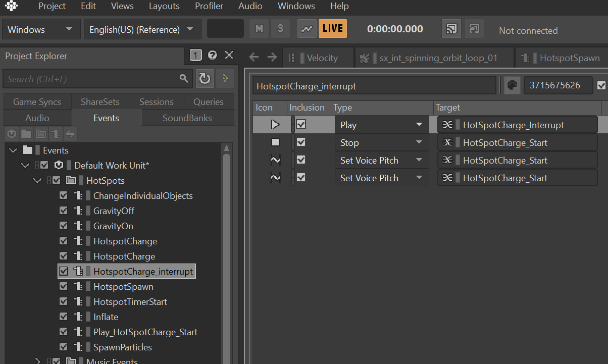Uncheck the SpawnParticles checkbox

click(x=64, y=347)
